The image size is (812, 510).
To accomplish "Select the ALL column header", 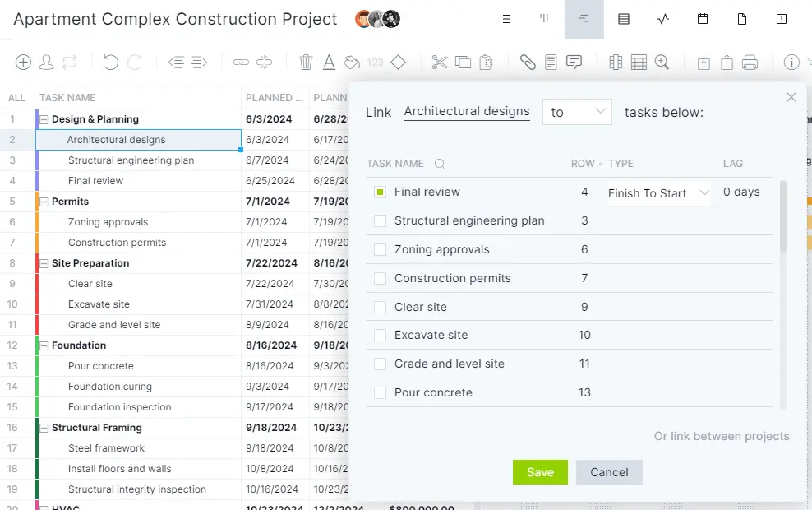I will 16,98.
